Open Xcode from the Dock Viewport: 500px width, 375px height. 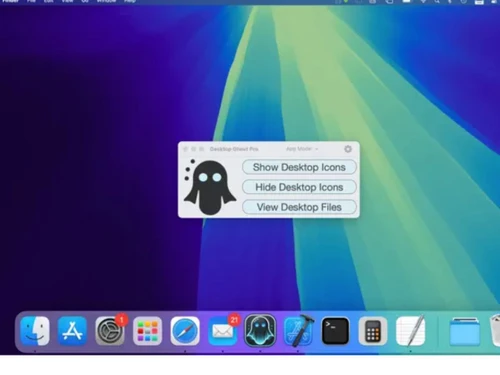pos(298,331)
